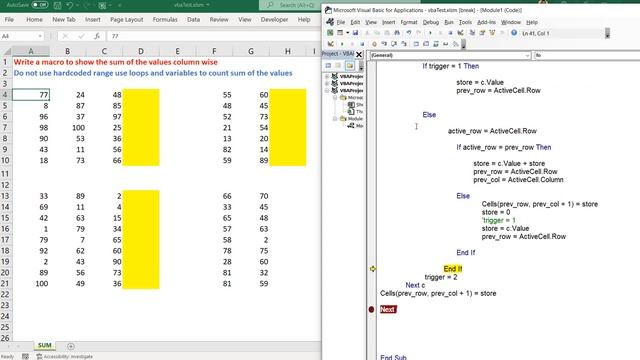Open the Watch Window icon

436,44
